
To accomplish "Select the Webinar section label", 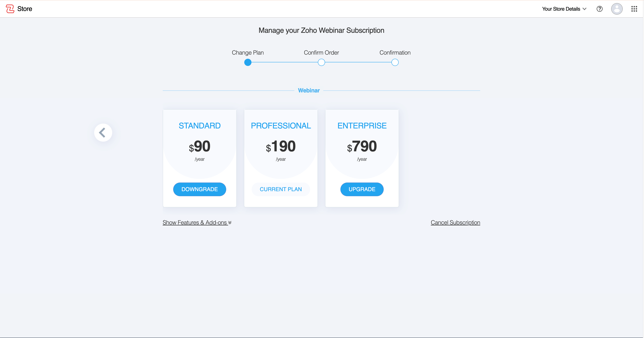I will click(309, 91).
